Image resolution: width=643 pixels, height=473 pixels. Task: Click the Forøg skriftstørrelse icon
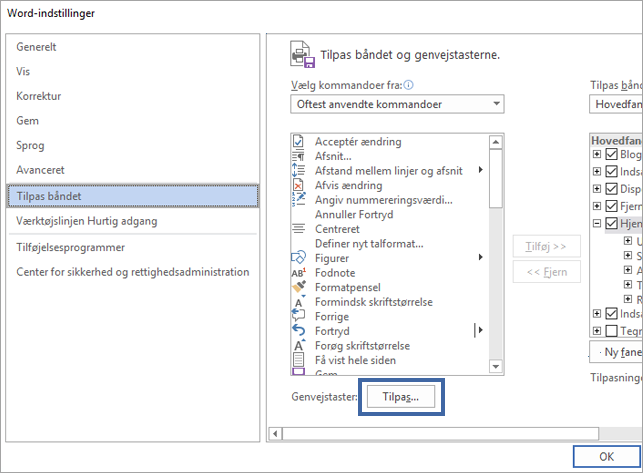click(x=299, y=345)
